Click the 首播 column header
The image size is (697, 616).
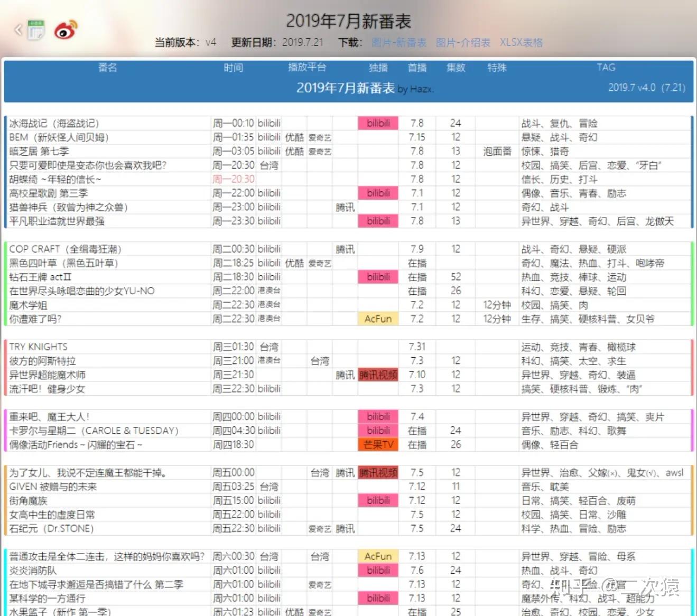tap(417, 67)
